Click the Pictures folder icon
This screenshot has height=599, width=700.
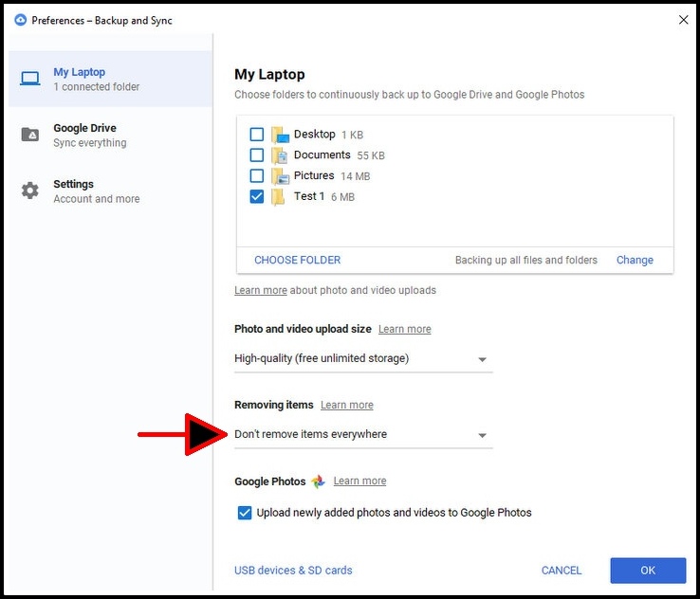(x=281, y=176)
